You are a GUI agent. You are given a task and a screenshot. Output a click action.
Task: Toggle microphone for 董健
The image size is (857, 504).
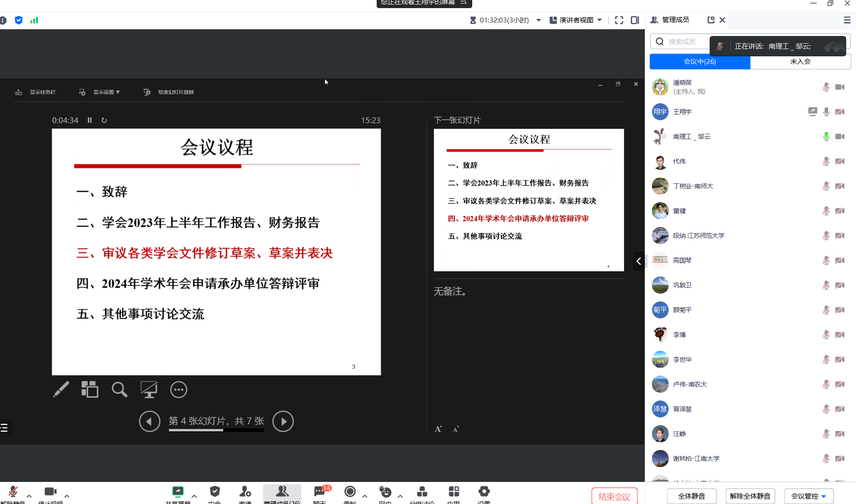pos(826,211)
